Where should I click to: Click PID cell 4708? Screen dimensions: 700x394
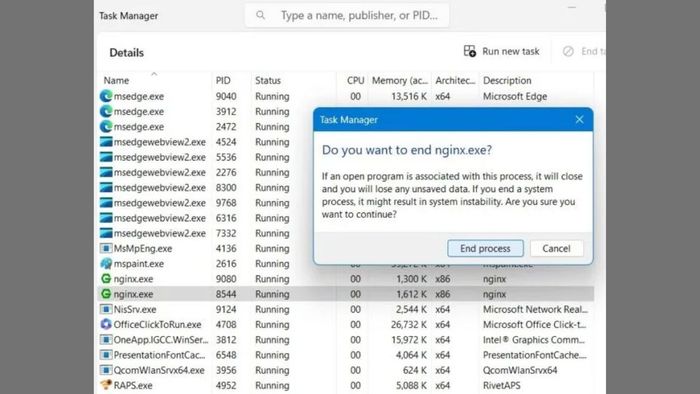226,324
